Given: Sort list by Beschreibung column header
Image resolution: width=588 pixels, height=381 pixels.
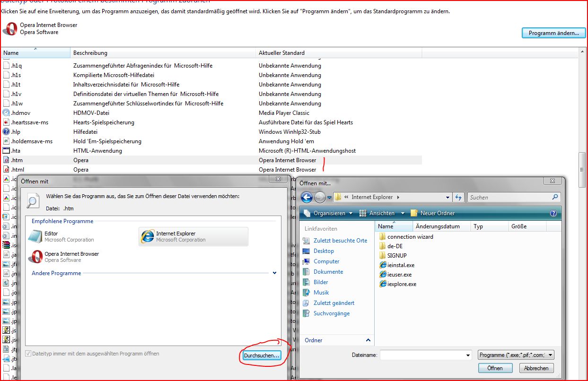Looking at the screenshot, I should [163, 53].
